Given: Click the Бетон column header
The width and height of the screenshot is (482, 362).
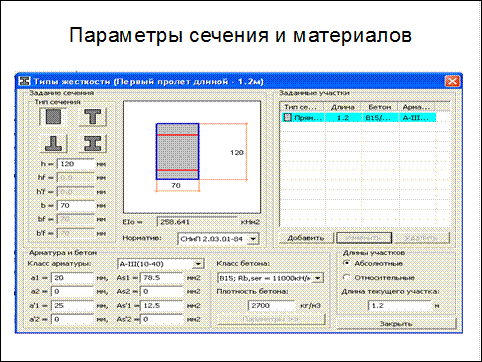Looking at the screenshot, I should tap(380, 107).
